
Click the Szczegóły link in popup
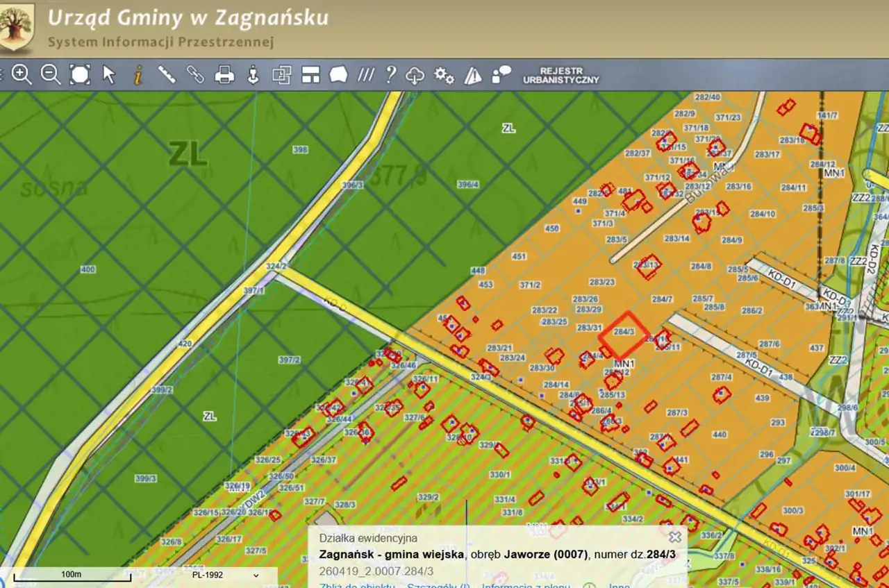(x=438, y=585)
